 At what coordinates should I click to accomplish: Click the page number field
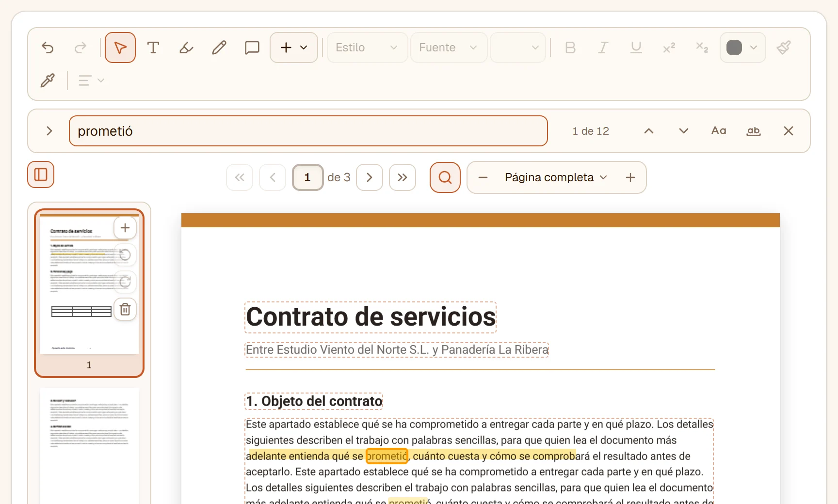[307, 177]
